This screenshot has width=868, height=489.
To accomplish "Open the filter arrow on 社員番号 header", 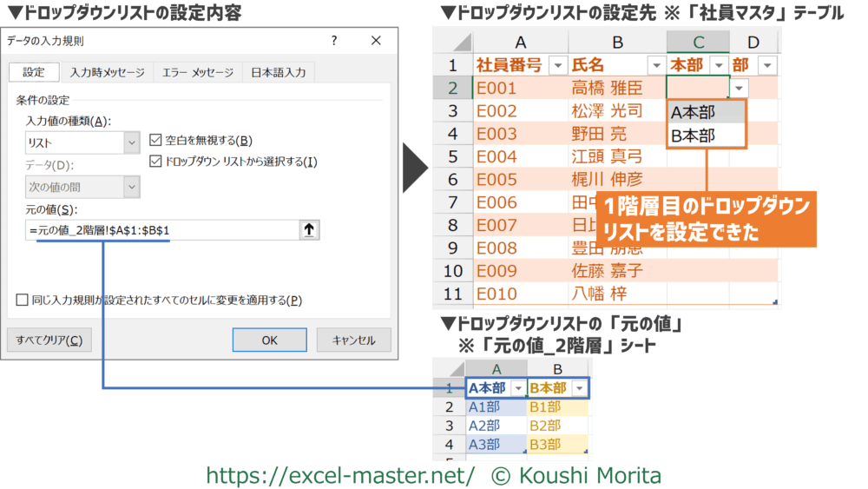I will (x=556, y=66).
